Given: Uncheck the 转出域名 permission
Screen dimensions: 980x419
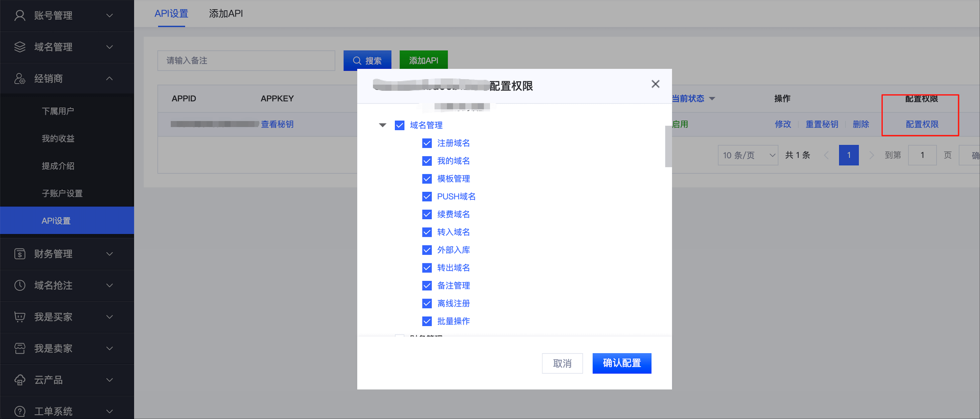Looking at the screenshot, I should (427, 268).
